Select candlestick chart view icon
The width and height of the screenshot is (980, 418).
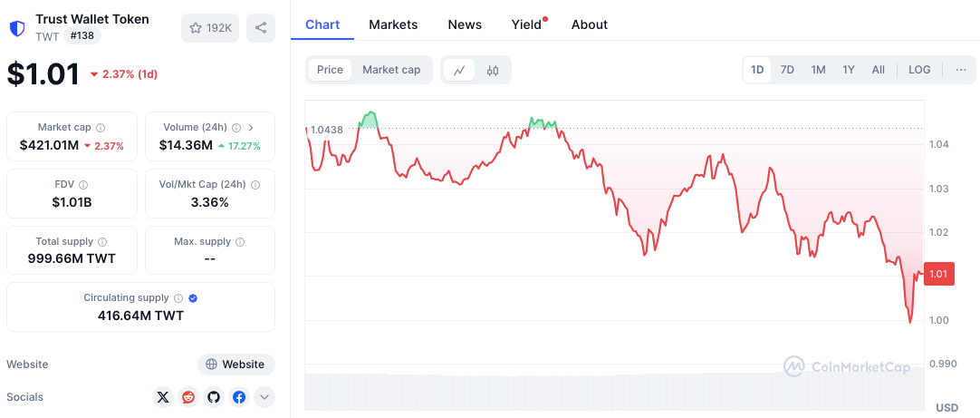tap(493, 70)
